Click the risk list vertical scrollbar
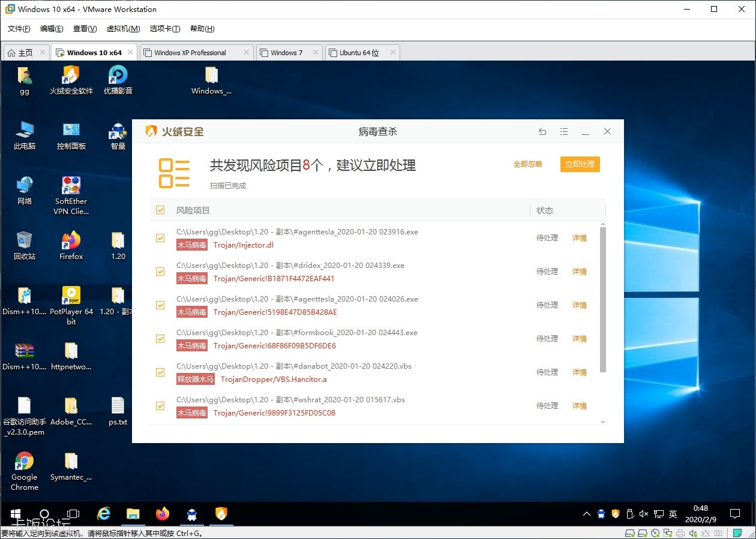 [602, 300]
